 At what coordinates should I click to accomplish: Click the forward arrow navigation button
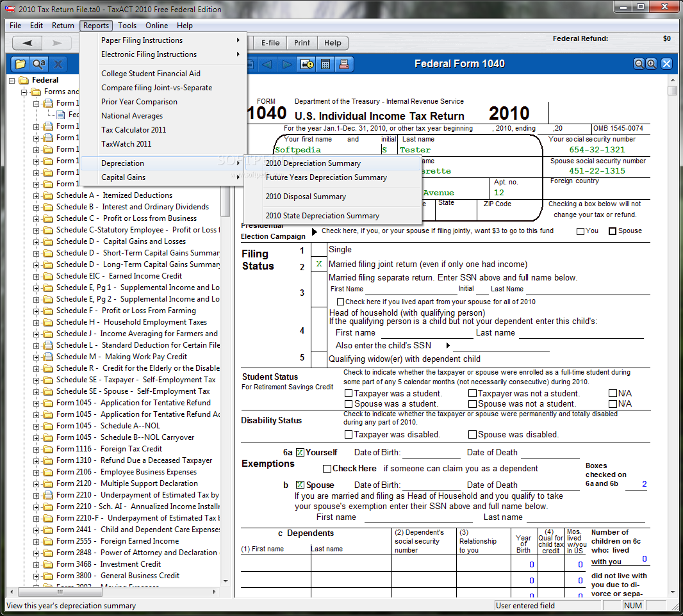pyautogui.click(x=57, y=43)
